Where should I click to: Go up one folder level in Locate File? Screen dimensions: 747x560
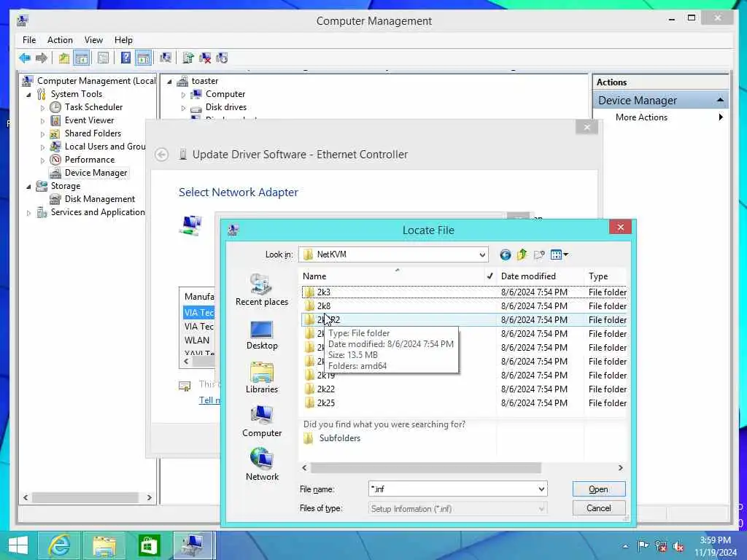522,254
